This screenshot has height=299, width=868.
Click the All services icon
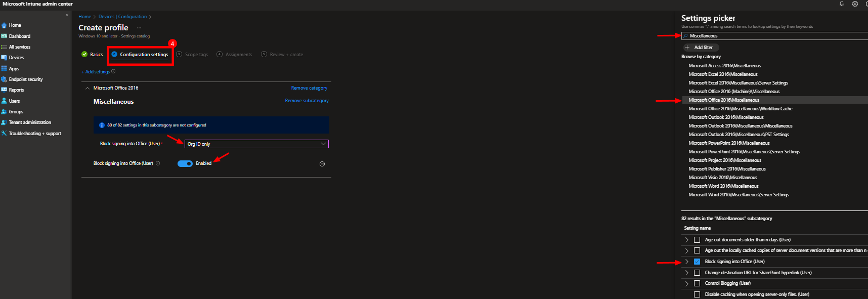click(x=4, y=47)
